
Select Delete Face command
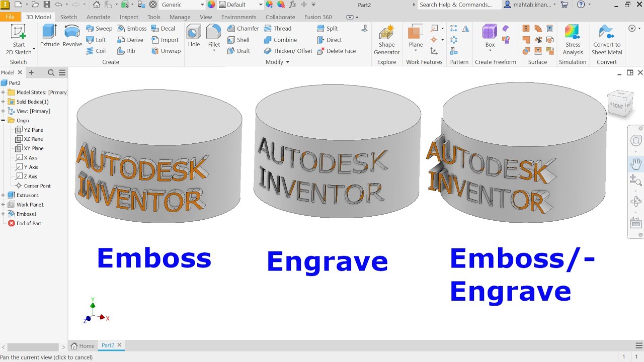coord(336,51)
